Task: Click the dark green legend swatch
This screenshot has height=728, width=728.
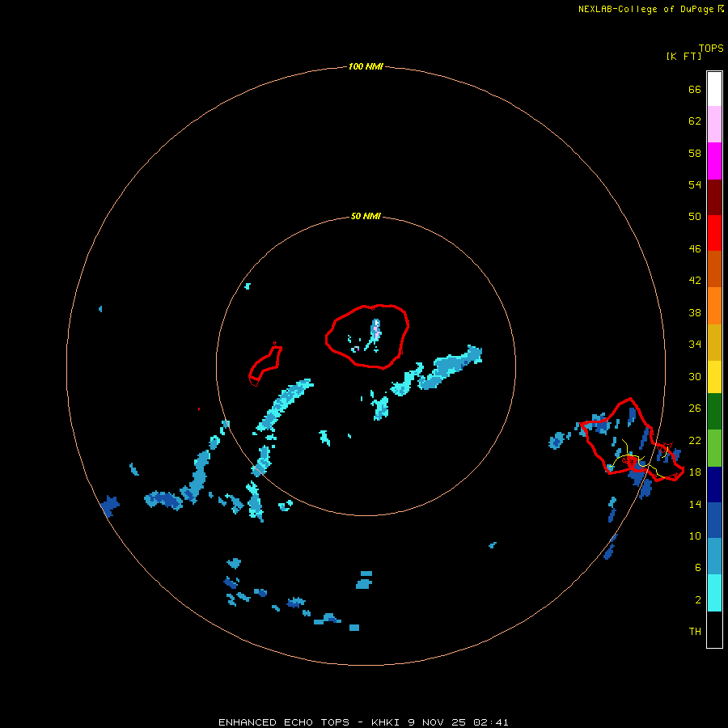Action: [x=714, y=412]
